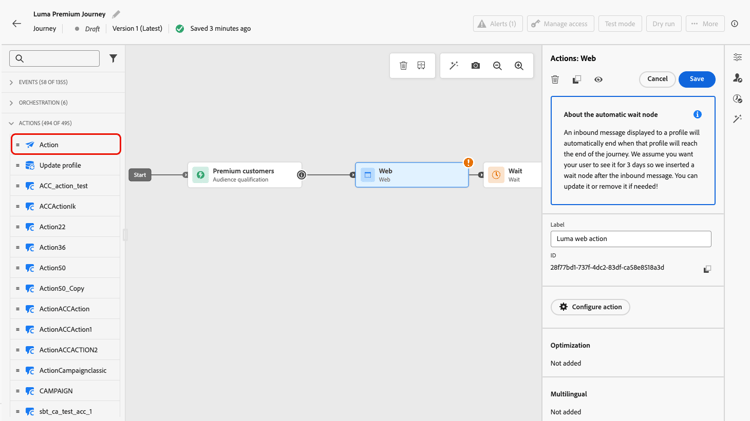Open the sliders settings icon in right rail

pos(738,57)
